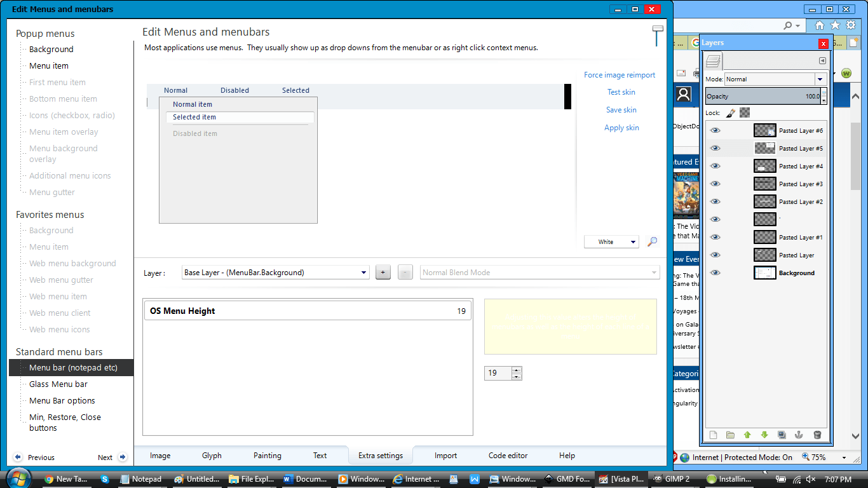Open Notepad from the taskbar
The image size is (868, 488).
coord(141,479)
